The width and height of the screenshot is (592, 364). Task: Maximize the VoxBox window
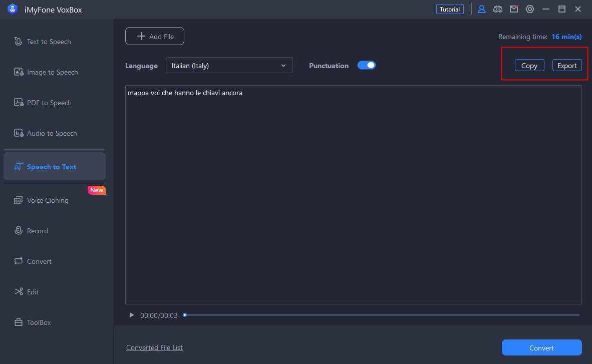click(x=562, y=9)
